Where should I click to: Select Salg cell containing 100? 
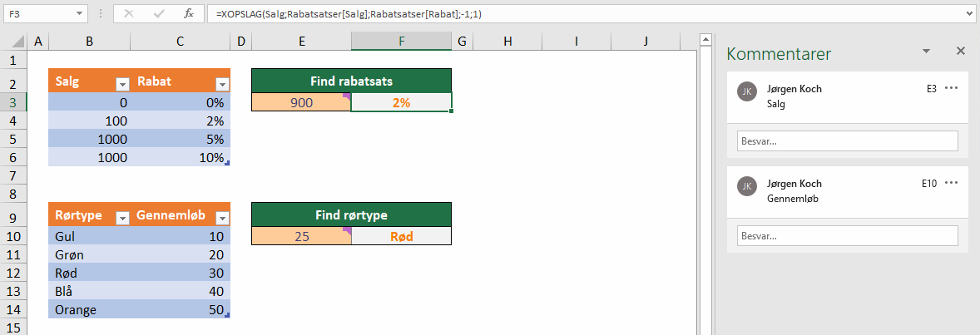click(x=89, y=120)
